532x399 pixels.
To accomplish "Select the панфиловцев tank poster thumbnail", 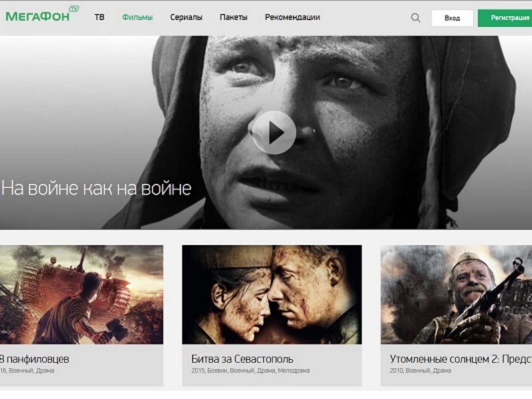I will point(81,294).
